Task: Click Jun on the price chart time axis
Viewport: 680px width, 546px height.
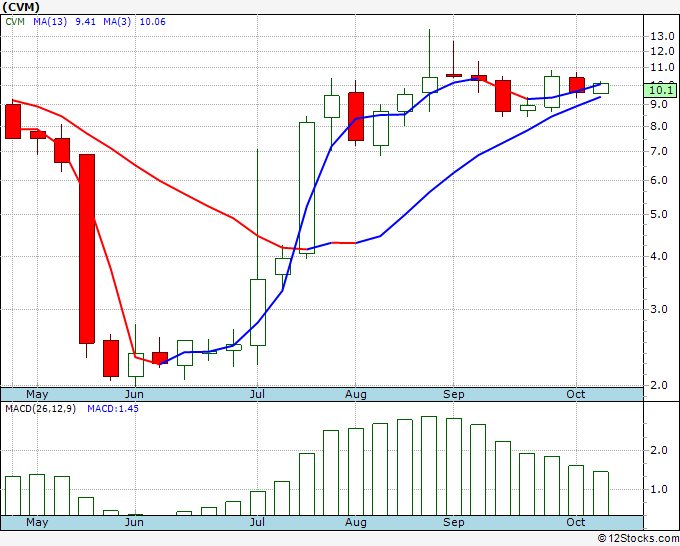Action: point(134,394)
